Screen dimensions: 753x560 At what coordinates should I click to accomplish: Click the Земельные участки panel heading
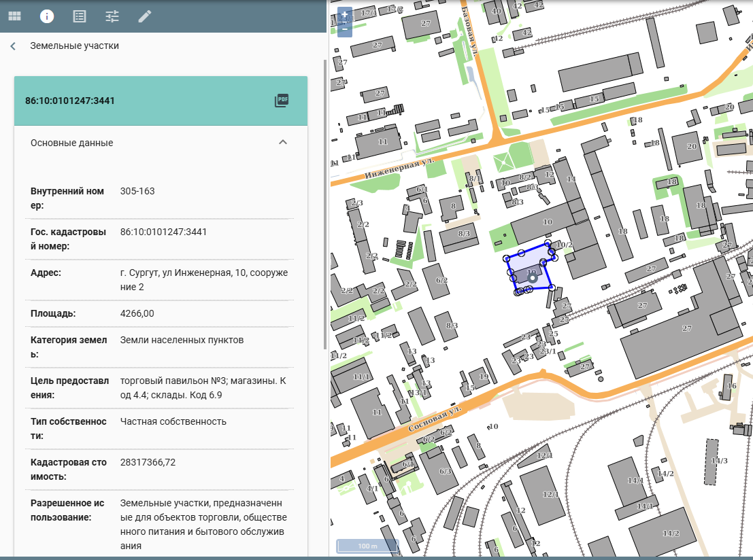(74, 46)
